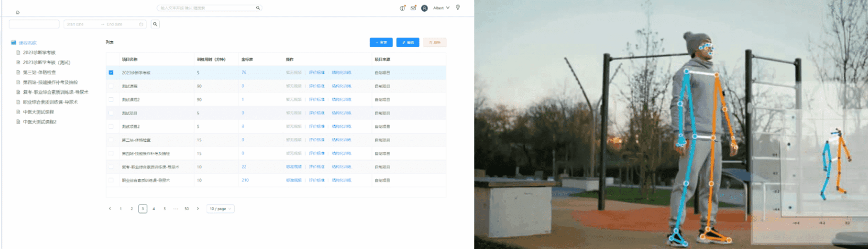Go to page 4
Image resolution: width=868 pixels, height=249 pixels.
tap(154, 209)
